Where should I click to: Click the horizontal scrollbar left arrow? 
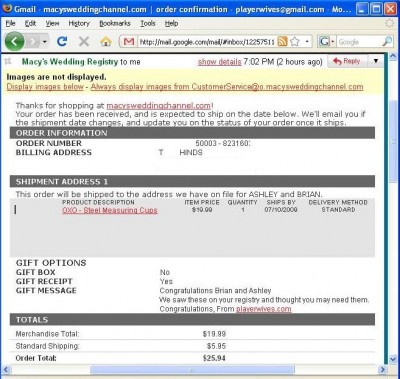(x=7, y=370)
